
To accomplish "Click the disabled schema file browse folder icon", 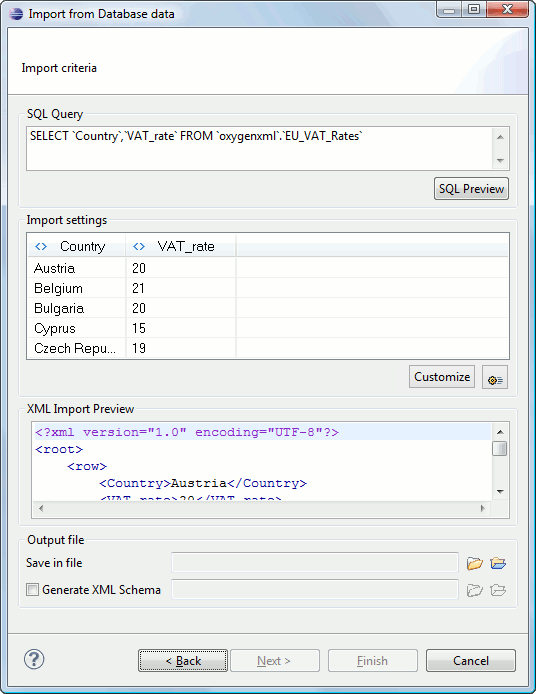I will tap(474, 590).
